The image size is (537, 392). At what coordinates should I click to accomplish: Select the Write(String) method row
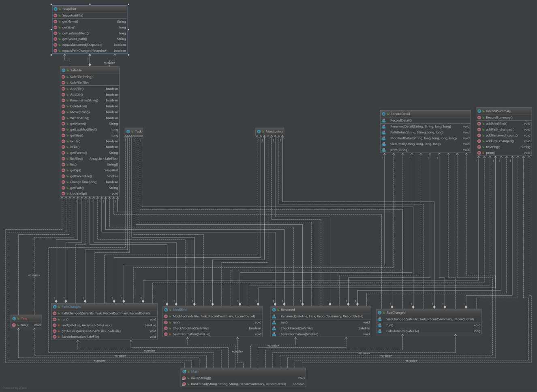pyautogui.click(x=90, y=118)
